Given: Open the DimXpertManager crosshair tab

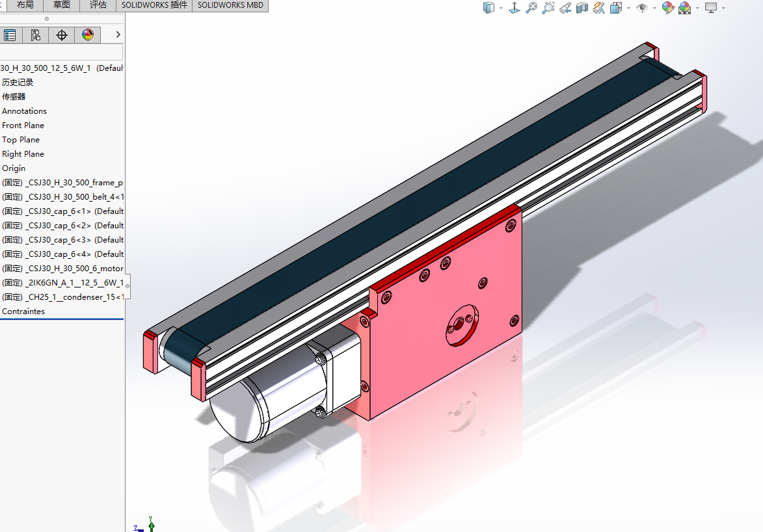Looking at the screenshot, I should pyautogui.click(x=62, y=35).
